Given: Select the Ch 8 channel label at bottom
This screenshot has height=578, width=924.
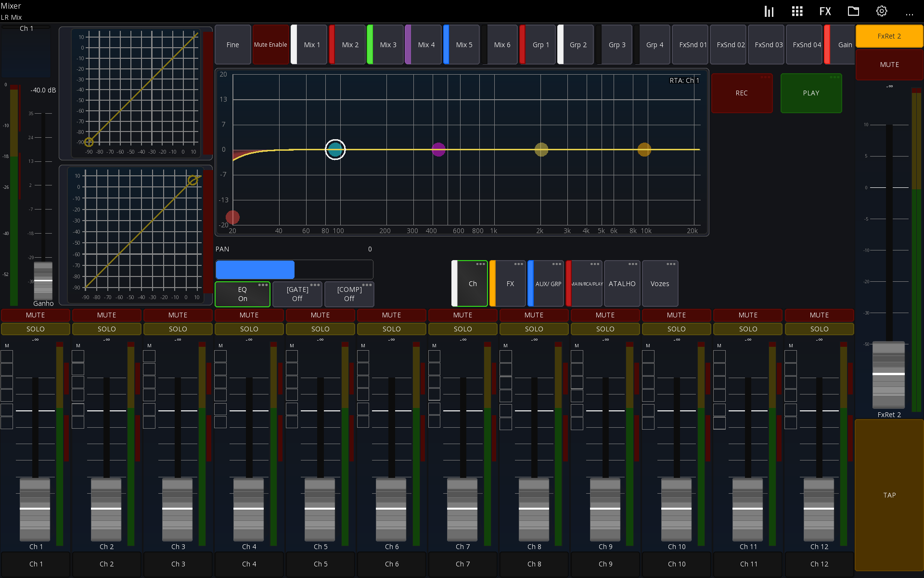Looking at the screenshot, I should click(x=534, y=564).
